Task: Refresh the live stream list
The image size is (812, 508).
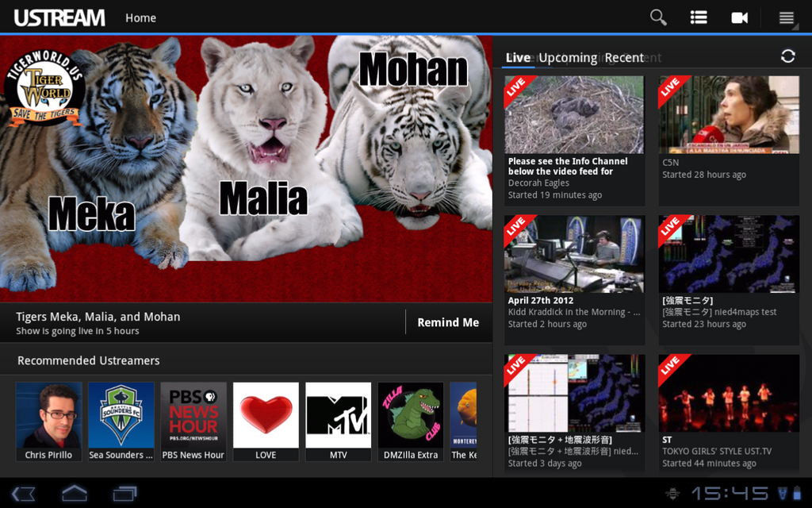Action: coord(787,56)
